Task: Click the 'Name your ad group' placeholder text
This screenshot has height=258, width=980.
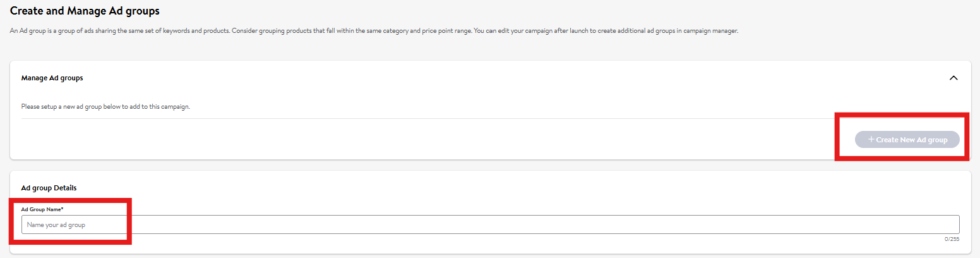Action: tap(56, 225)
